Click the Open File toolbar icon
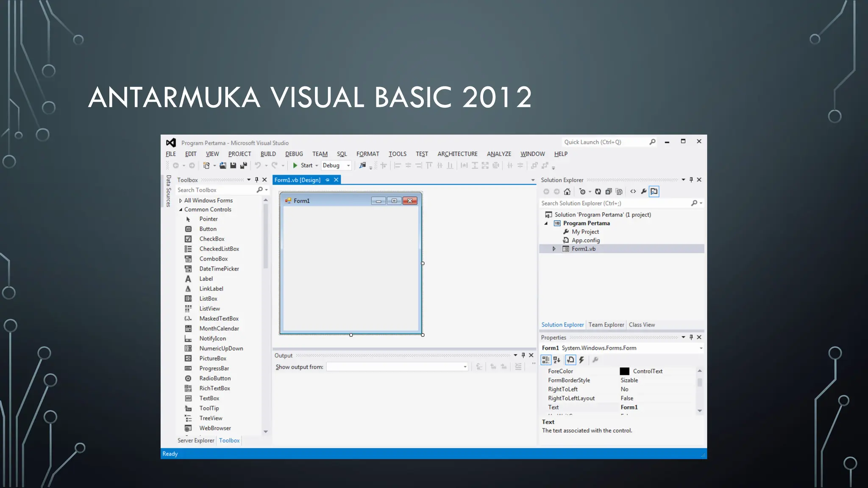The height and width of the screenshot is (488, 868). click(223, 166)
